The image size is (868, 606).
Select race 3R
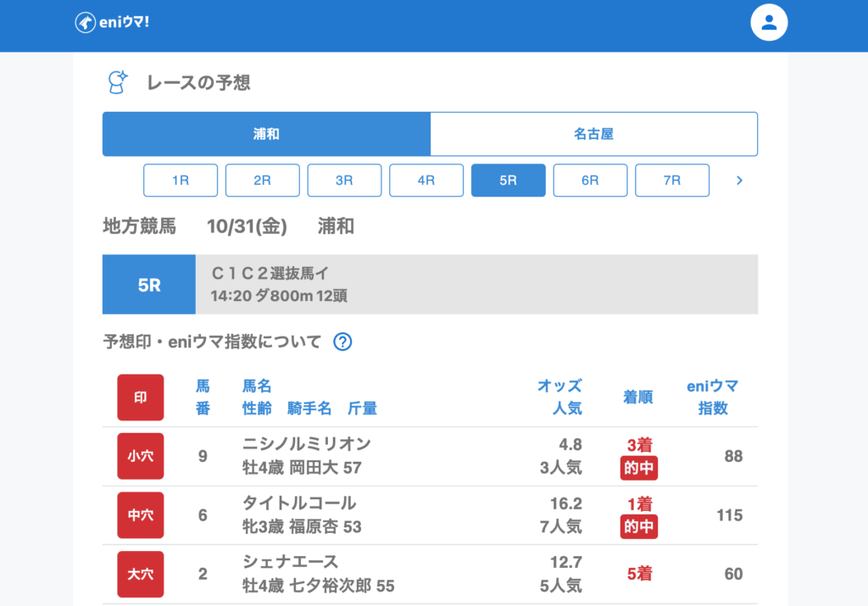[344, 181]
